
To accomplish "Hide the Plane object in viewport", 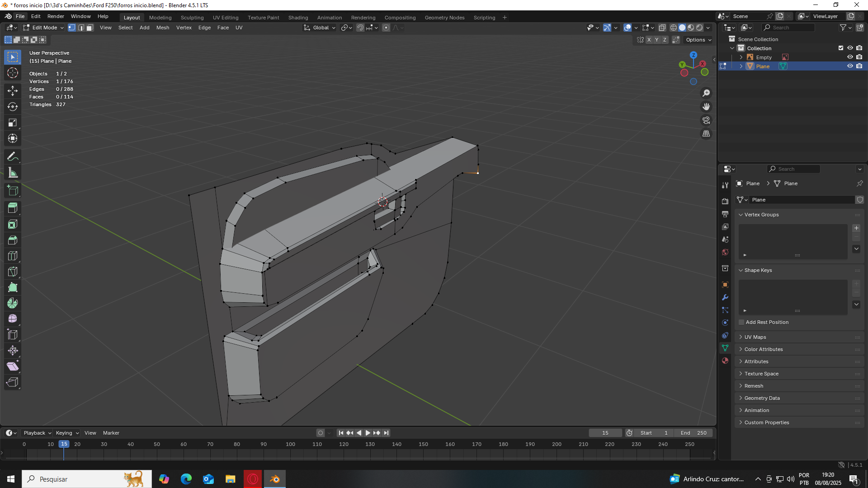I will click(849, 66).
